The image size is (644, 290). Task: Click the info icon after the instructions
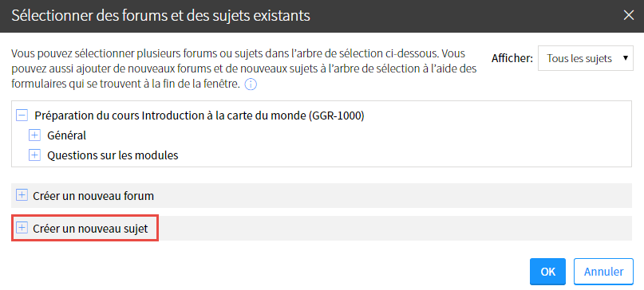251,85
